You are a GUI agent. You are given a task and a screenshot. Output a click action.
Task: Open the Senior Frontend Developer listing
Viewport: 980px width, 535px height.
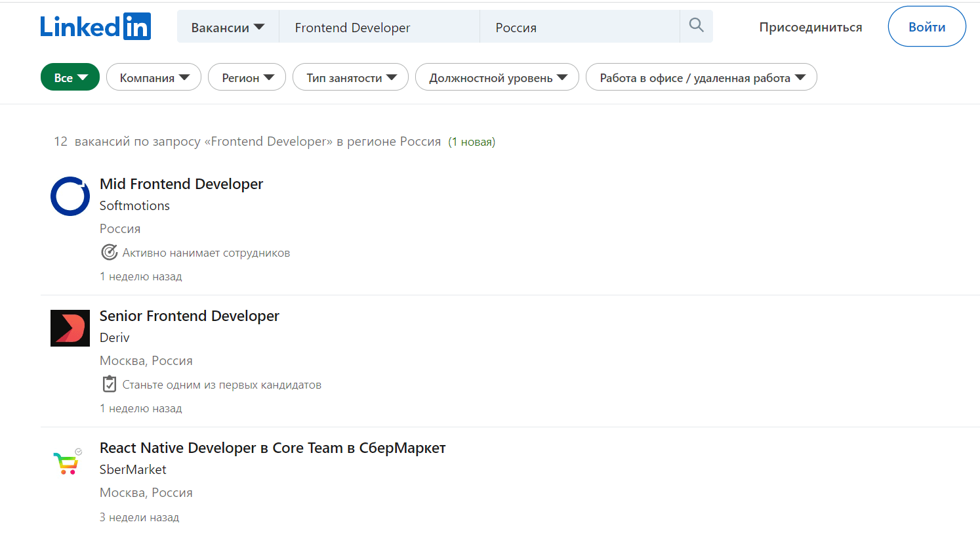pos(189,316)
